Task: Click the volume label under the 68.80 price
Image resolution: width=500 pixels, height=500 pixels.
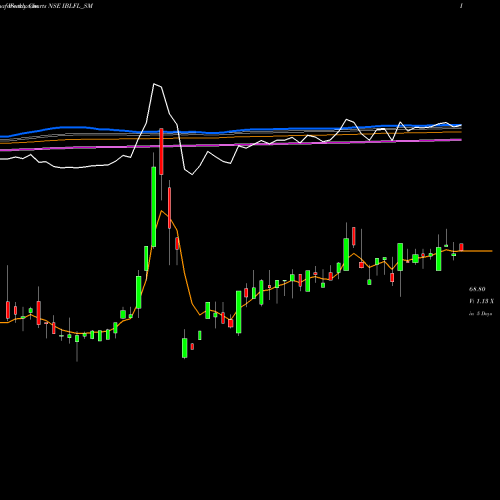Action: [481, 301]
